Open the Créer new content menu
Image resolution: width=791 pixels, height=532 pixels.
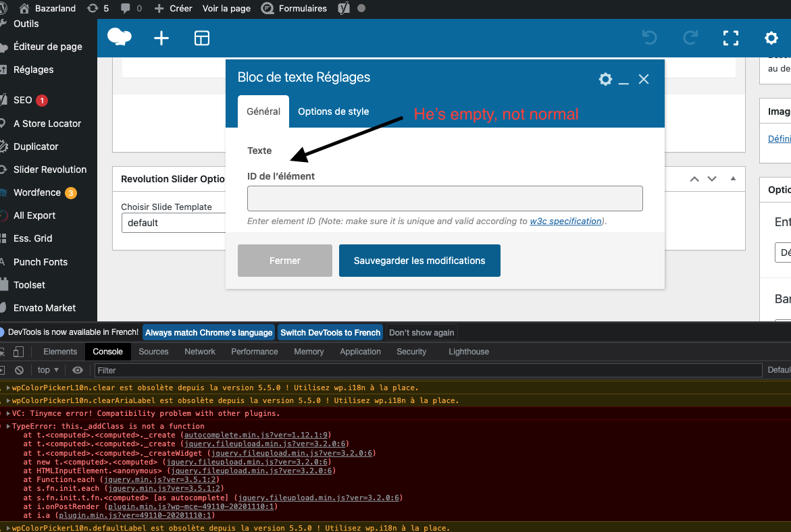point(173,8)
